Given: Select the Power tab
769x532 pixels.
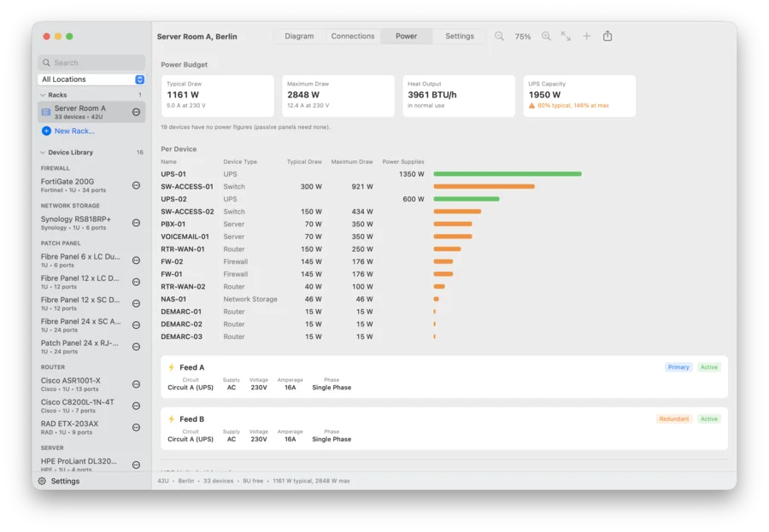Looking at the screenshot, I should pos(406,36).
